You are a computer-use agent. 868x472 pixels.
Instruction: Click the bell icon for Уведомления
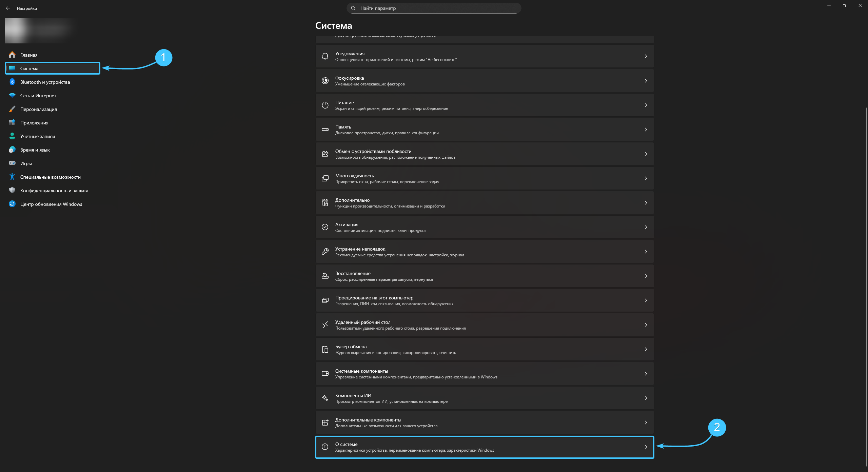point(325,56)
